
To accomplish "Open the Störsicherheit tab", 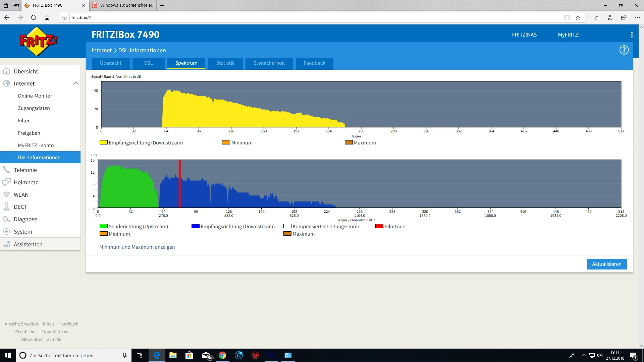I will click(269, 63).
